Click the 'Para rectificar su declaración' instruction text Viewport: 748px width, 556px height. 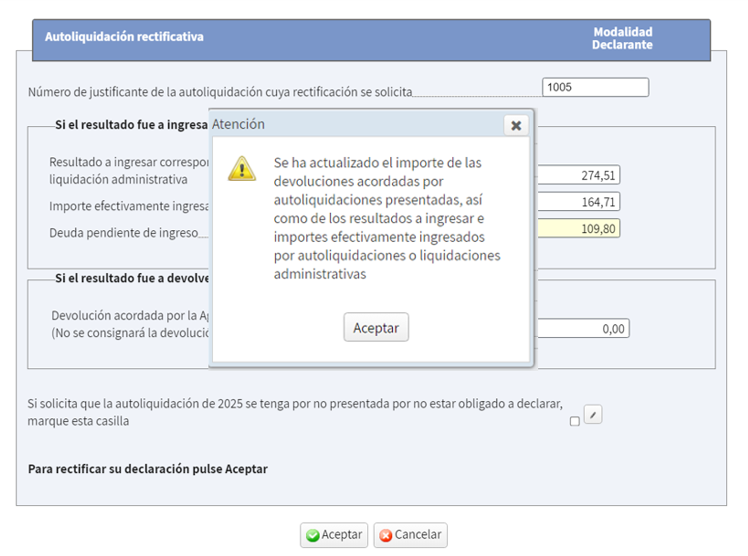coord(148,469)
